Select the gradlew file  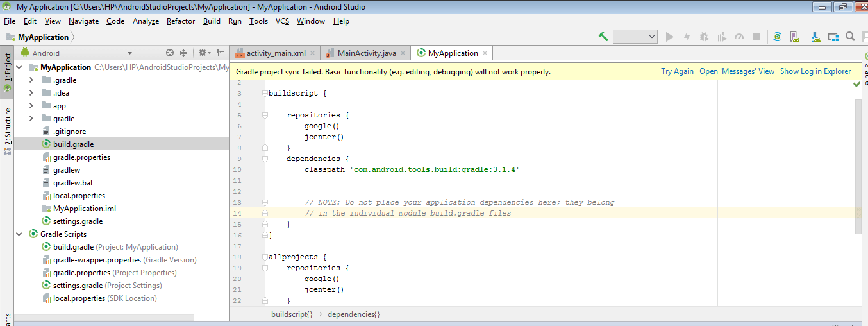67,170
